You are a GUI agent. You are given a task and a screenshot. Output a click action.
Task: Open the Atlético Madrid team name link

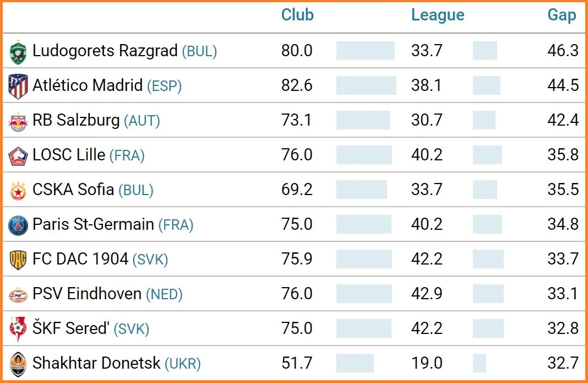tap(88, 85)
